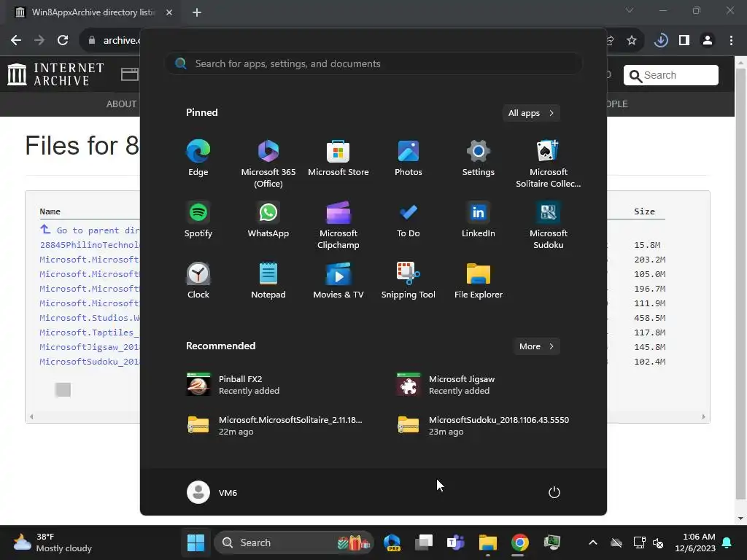
Task: Reload the Chrome page
Action: point(63,40)
